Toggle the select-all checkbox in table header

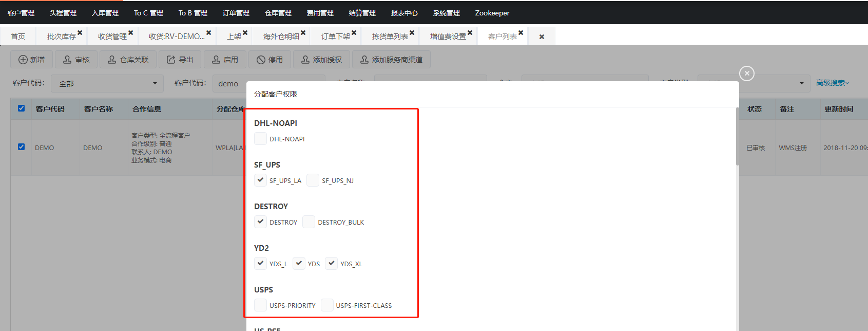21,108
